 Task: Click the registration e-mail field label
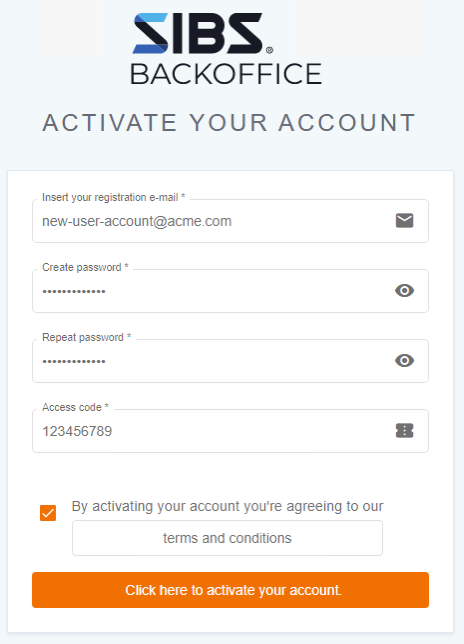[x=113, y=198]
